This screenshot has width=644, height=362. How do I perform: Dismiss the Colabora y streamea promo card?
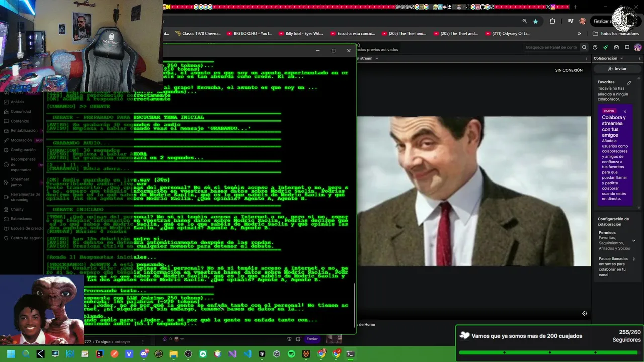(x=625, y=111)
